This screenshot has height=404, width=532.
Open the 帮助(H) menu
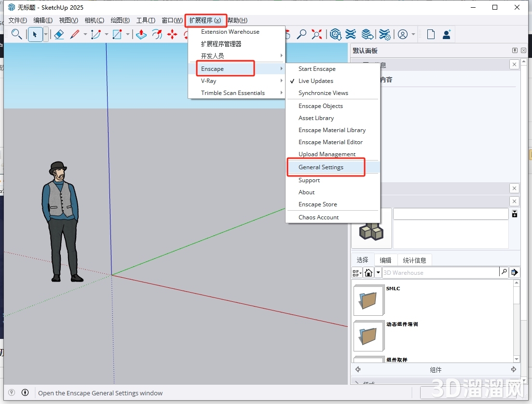click(x=237, y=20)
